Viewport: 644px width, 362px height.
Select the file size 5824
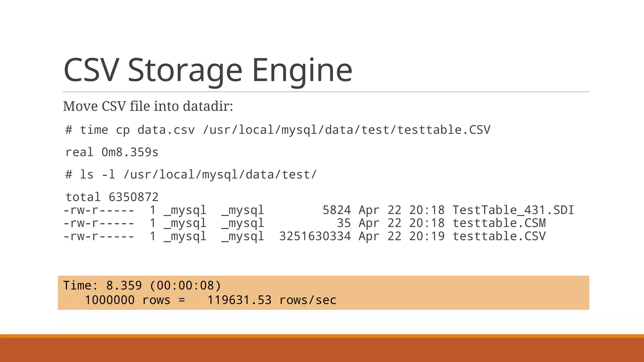(x=337, y=210)
